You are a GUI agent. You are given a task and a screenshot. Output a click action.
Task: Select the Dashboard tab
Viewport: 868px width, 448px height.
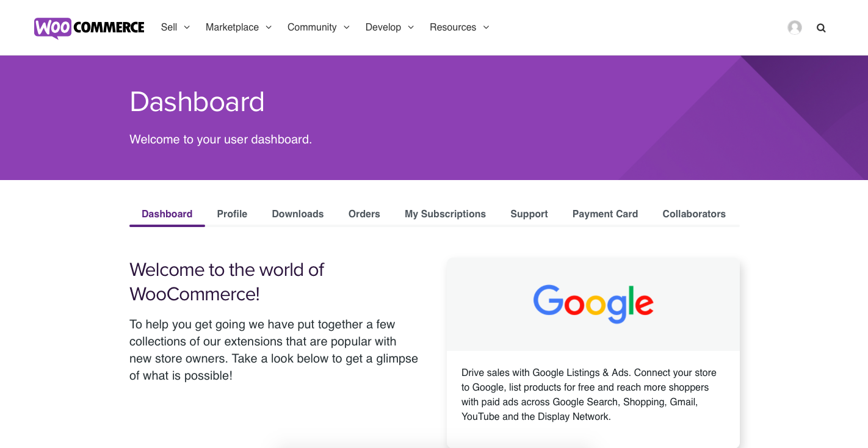point(167,214)
